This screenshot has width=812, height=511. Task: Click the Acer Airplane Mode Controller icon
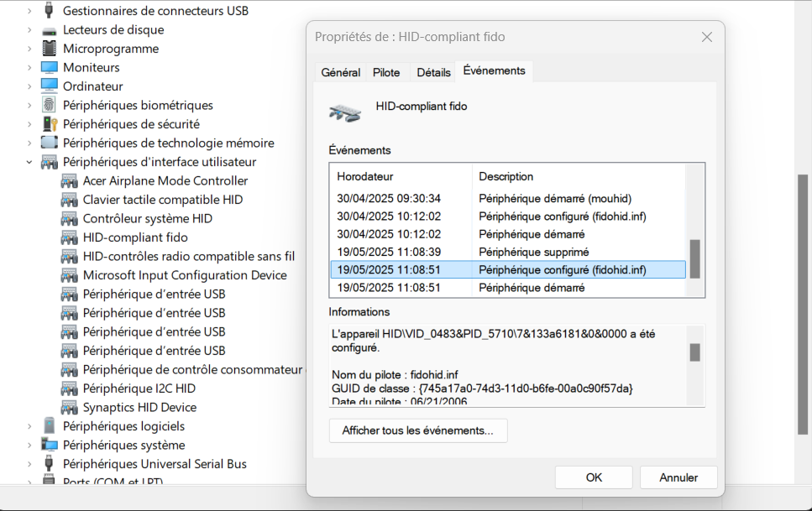point(70,180)
